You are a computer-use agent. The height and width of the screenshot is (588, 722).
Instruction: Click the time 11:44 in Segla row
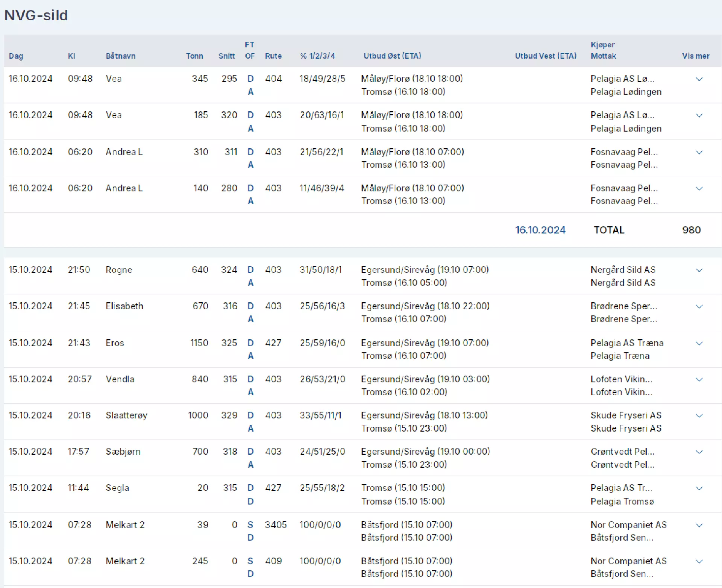click(78, 488)
